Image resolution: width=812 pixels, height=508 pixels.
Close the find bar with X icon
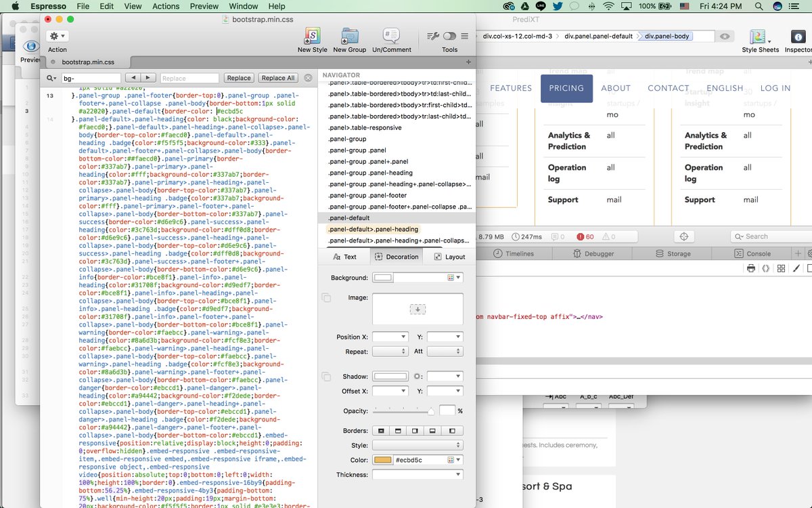[x=308, y=78]
